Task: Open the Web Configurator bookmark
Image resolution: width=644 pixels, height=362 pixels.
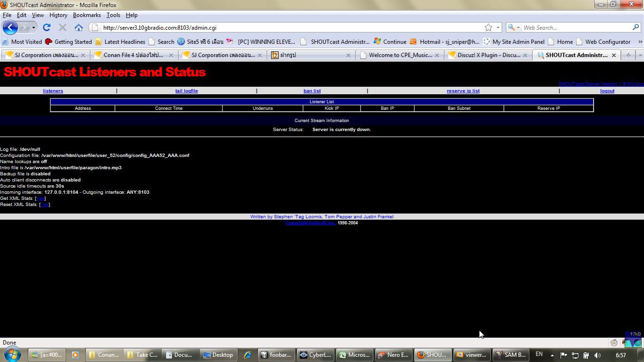Action: 603,41
